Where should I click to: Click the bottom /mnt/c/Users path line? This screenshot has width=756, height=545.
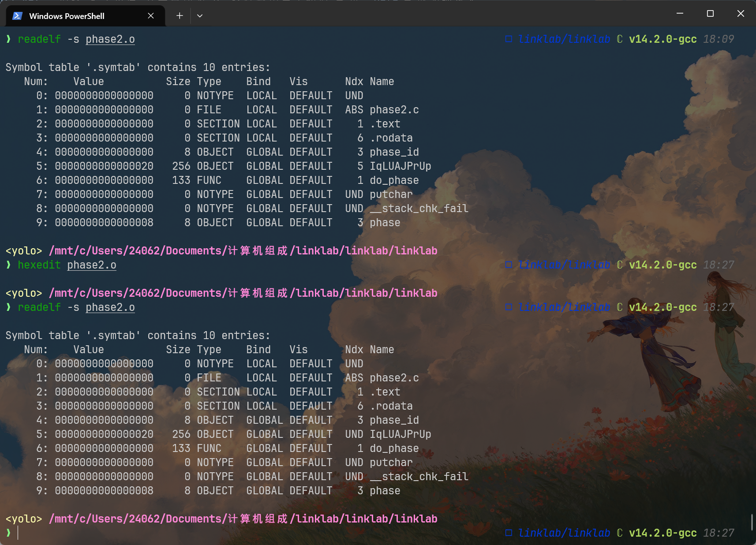[x=243, y=519]
